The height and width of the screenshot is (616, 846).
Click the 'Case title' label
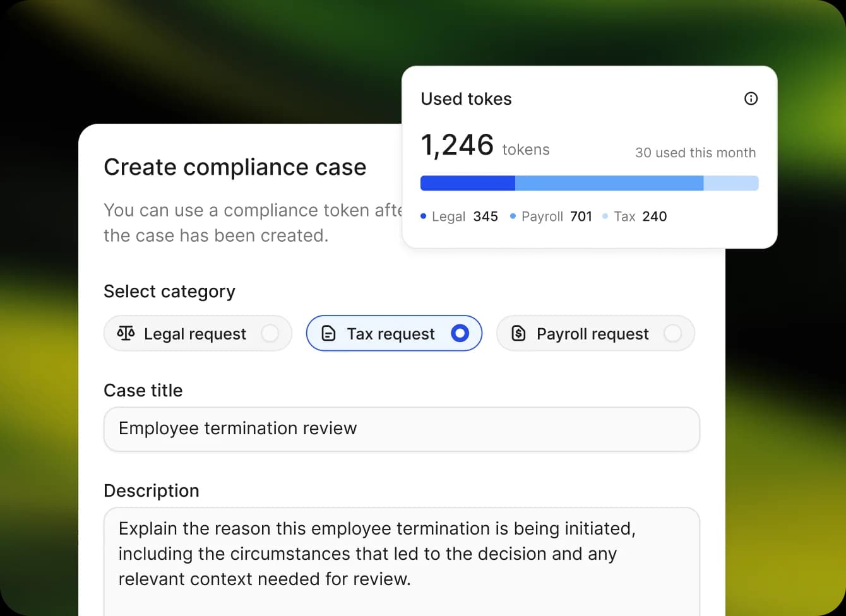tap(143, 391)
